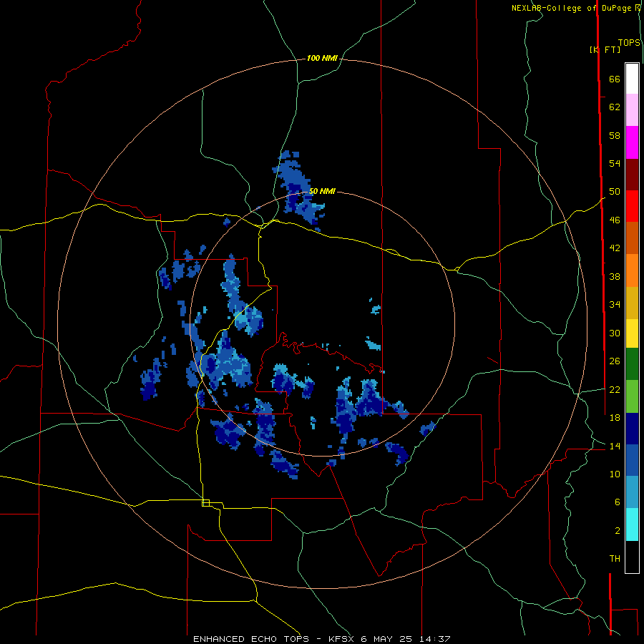Screen dimensions: 644x644
Task: Click the '100 NMI' range ring label
Action: (x=323, y=59)
